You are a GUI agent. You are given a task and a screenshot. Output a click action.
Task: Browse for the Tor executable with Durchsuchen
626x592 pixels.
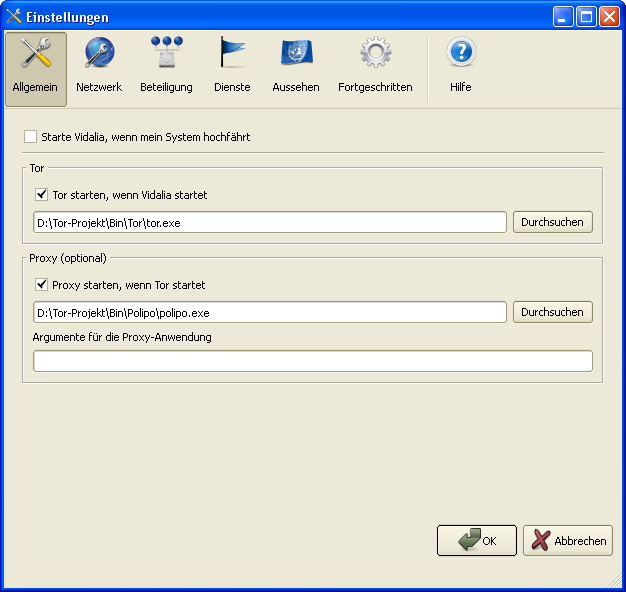(x=553, y=222)
